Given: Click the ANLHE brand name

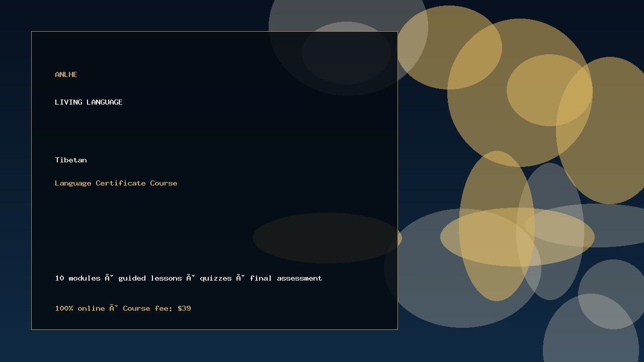Looking at the screenshot, I should tap(66, 74).
